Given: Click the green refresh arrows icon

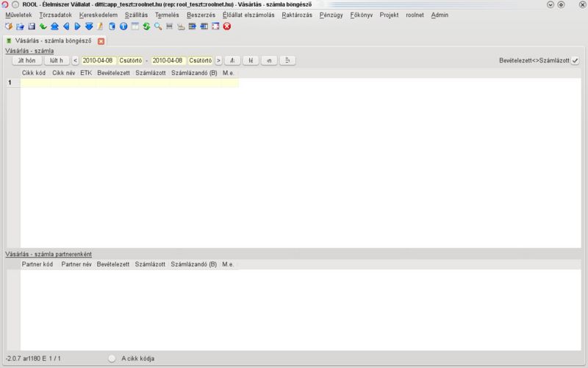Looking at the screenshot, I should tap(146, 26).
